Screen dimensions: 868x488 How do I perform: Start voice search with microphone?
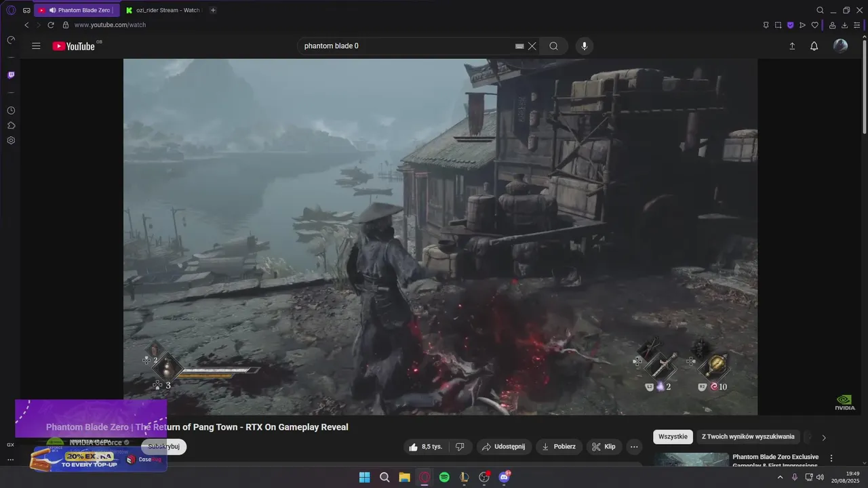tap(584, 46)
